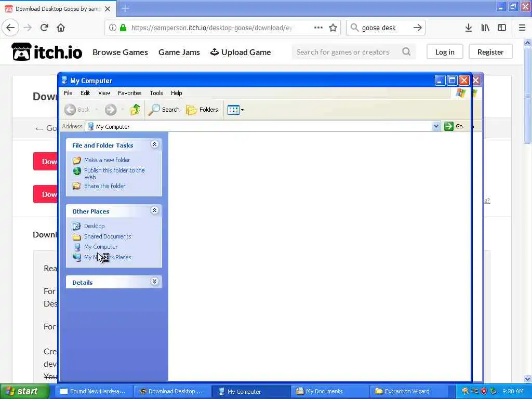The width and height of the screenshot is (532, 399).
Task: Click Browse Games on itch.io
Action: tap(120, 52)
